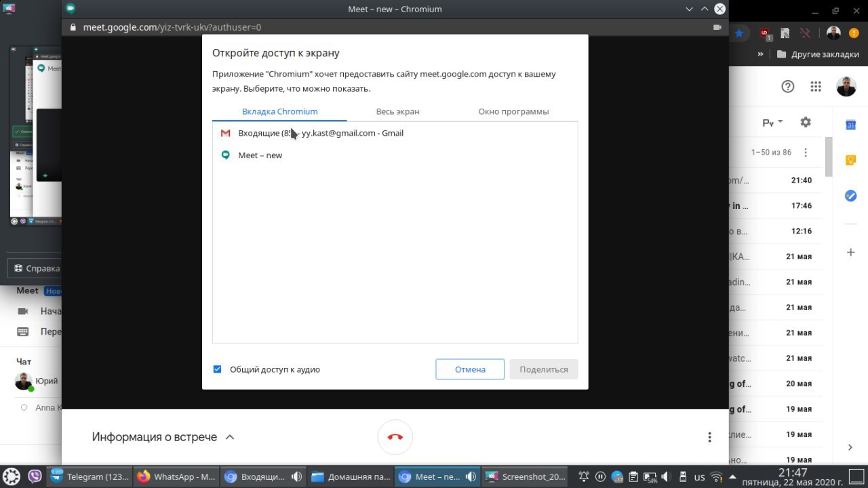The image size is (868, 488).
Task: Open the home folder taskbar window
Action: coord(351,476)
